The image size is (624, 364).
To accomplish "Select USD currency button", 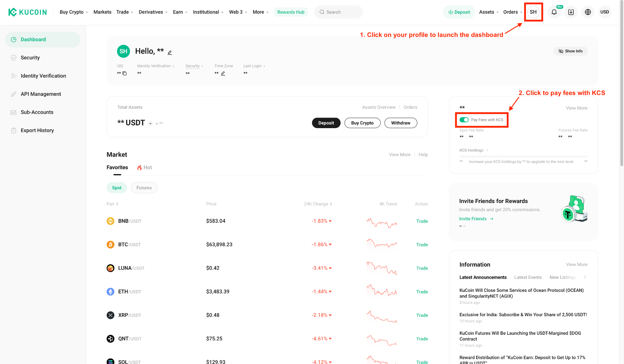I will tap(604, 12).
